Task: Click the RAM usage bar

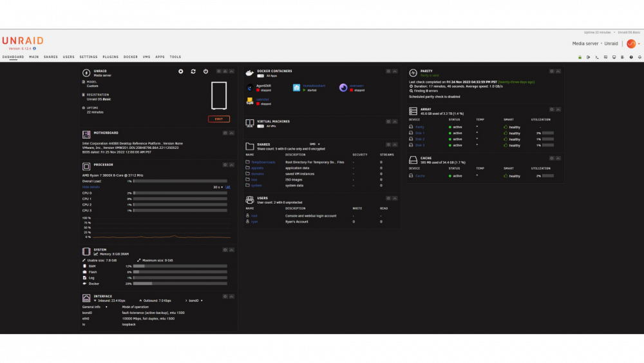Action: click(180, 266)
